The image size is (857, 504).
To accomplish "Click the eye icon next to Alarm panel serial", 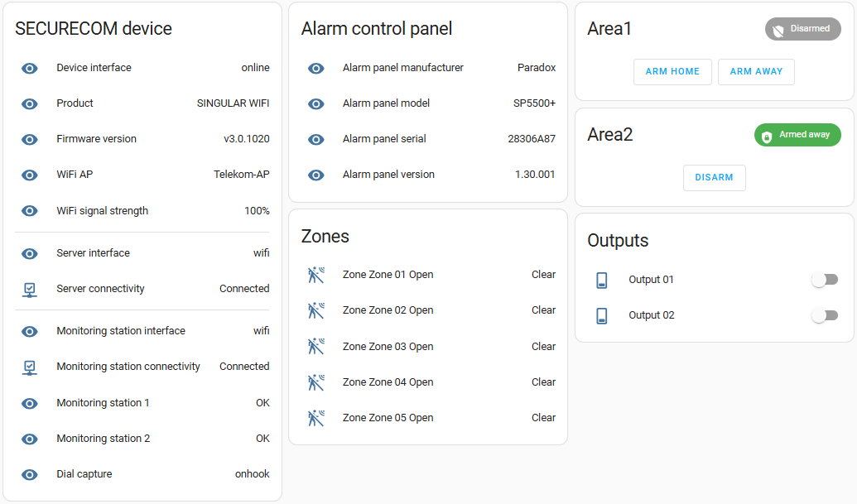I will [316, 139].
